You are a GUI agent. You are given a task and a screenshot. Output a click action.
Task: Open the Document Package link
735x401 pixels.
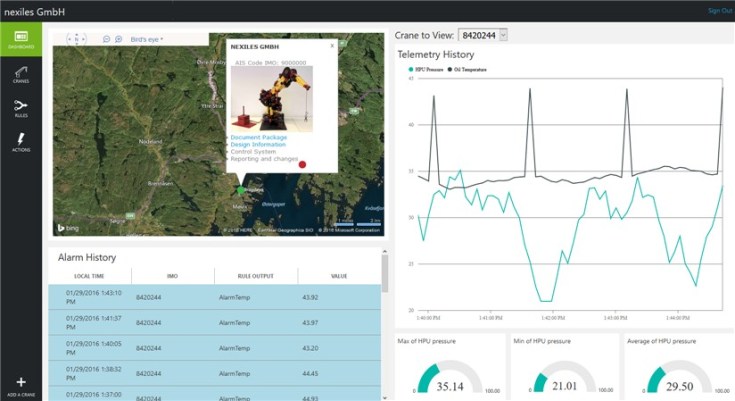pos(258,137)
